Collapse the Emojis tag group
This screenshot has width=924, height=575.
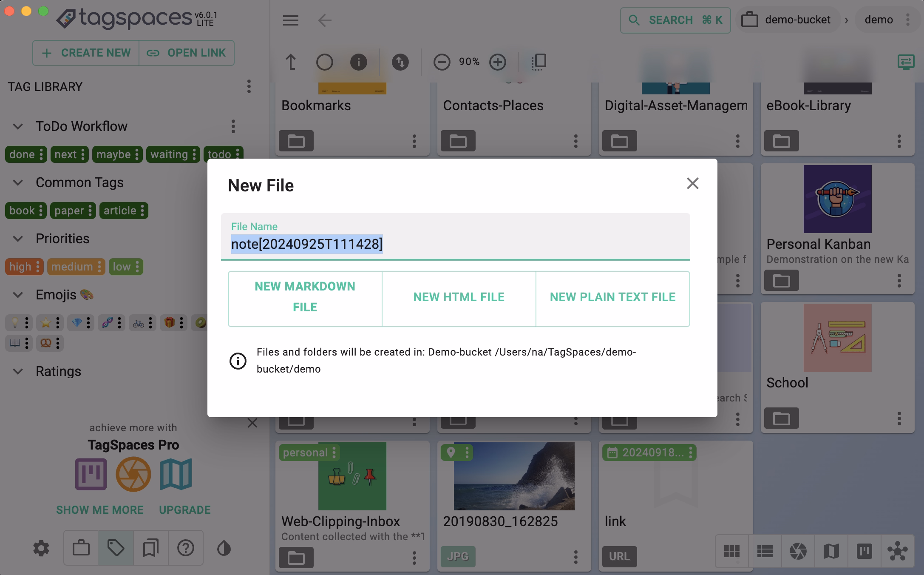[x=18, y=295]
